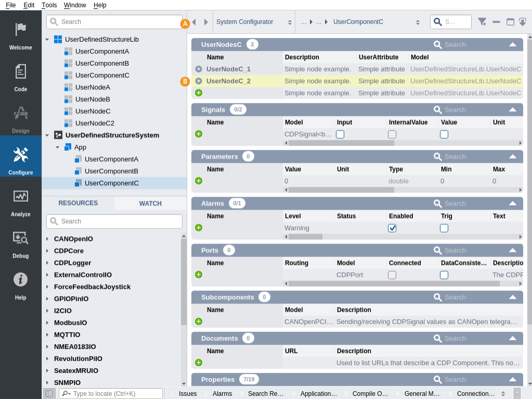Image resolution: width=532 pixels, height=399 pixels.
Task: Toggle the sidebar button in status bar
Action: (x=49, y=394)
